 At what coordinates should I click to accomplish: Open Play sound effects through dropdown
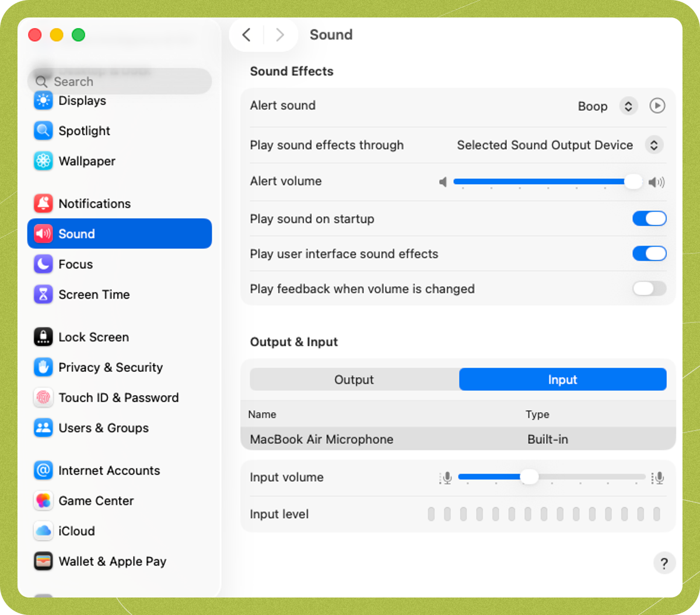point(654,145)
